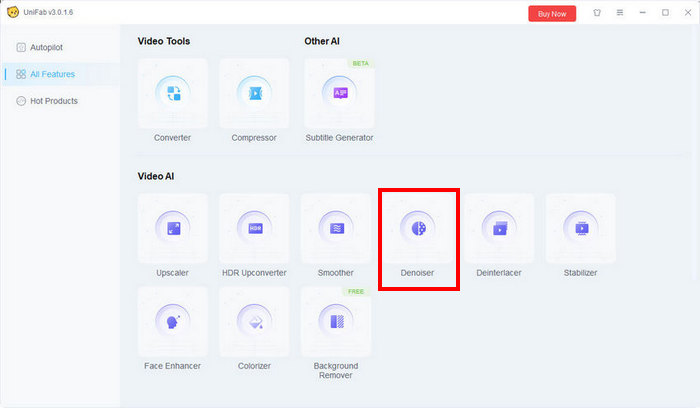Launch the Compressor tool

coord(254,93)
